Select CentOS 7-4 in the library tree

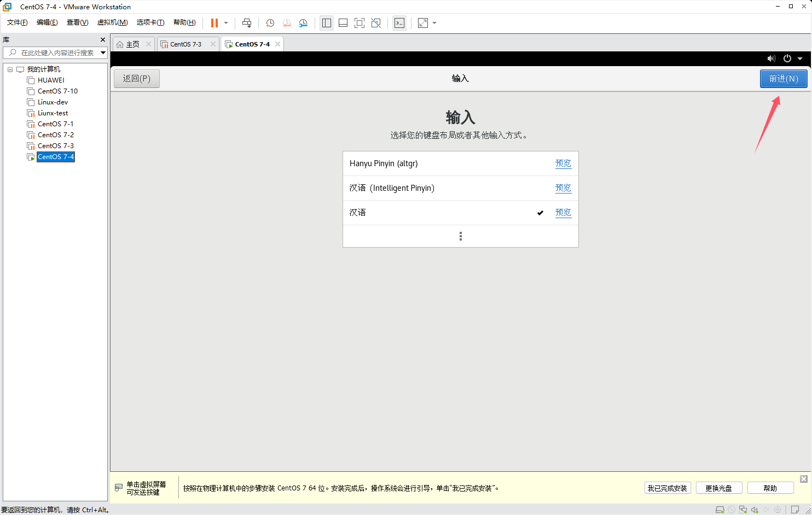click(x=55, y=157)
